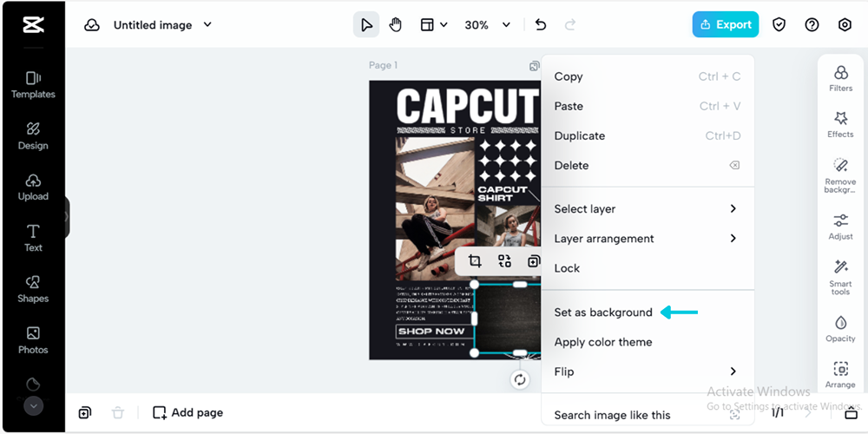Viewport: 868px width, 434px height.
Task: Open the Untitled image name dropdown
Action: (163, 25)
